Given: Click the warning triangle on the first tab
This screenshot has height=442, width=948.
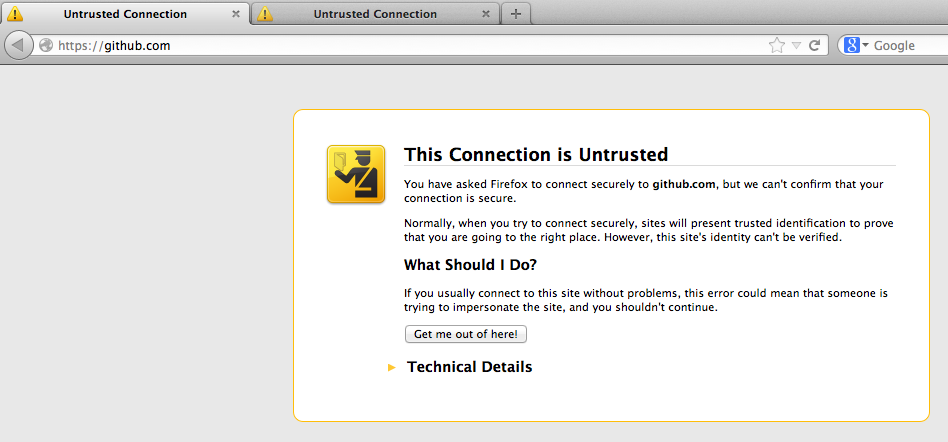Looking at the screenshot, I should coord(14,14).
